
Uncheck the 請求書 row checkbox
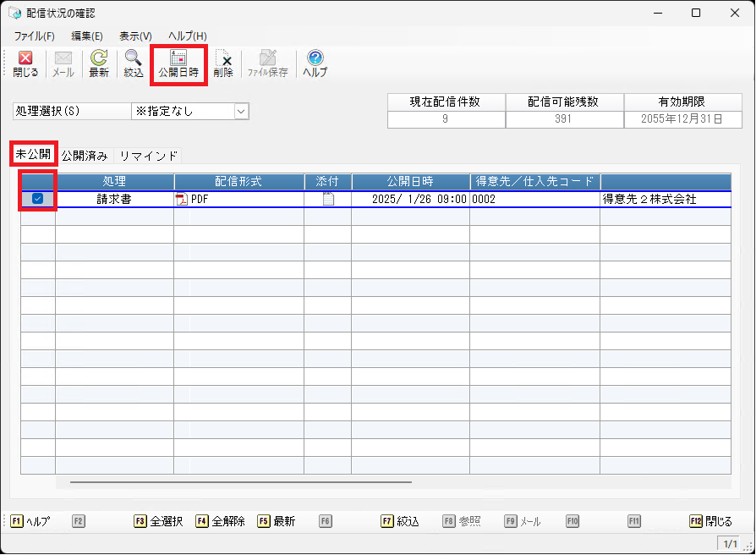pyautogui.click(x=37, y=198)
